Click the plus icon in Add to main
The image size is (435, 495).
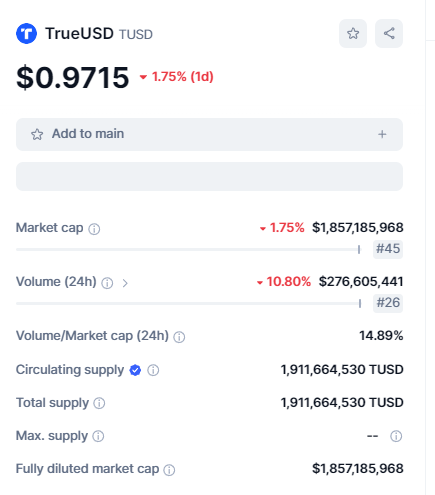coord(382,134)
